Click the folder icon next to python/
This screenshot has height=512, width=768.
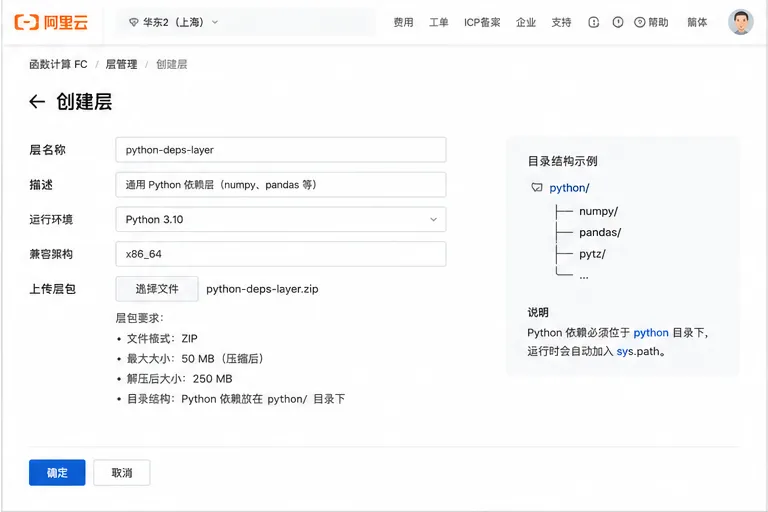tap(537, 188)
